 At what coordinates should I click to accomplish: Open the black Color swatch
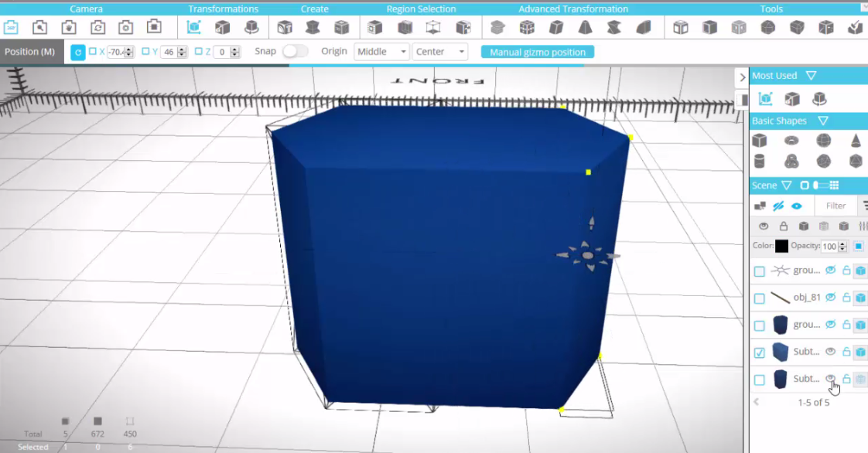pos(781,246)
